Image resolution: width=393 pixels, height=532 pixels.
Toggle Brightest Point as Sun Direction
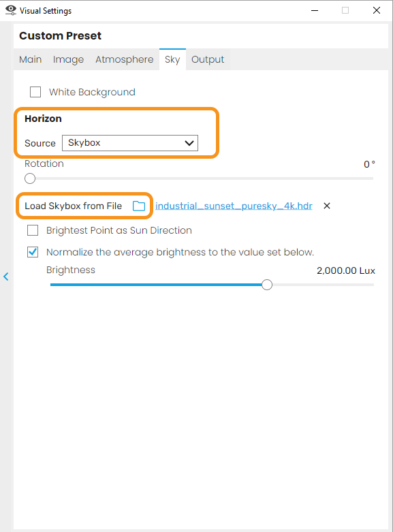pos(33,230)
